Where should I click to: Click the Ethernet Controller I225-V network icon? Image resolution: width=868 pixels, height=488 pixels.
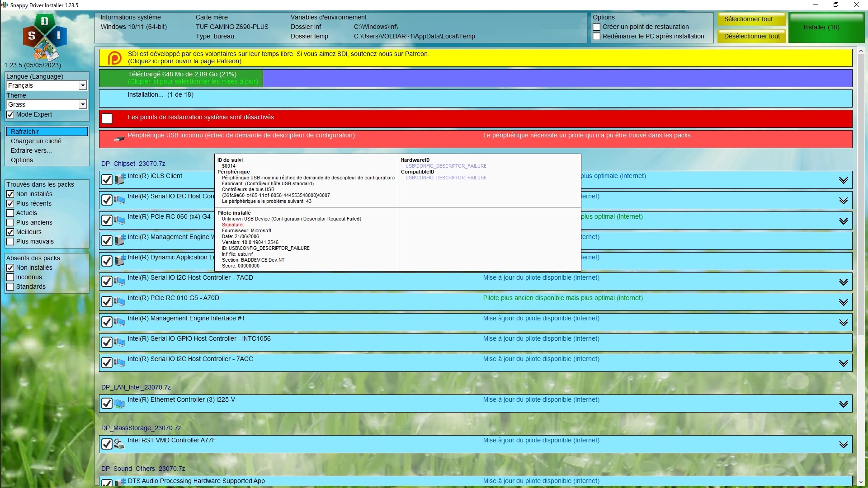[x=119, y=403]
